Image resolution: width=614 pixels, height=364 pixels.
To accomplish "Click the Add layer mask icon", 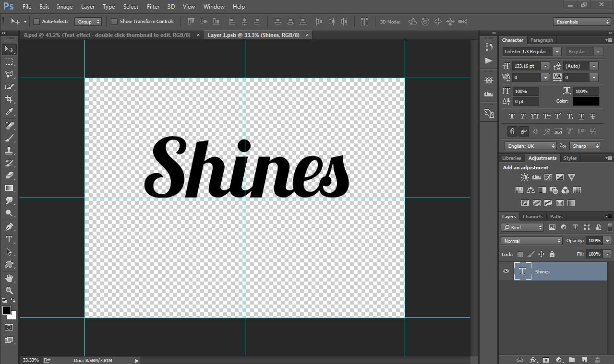I will 546,360.
